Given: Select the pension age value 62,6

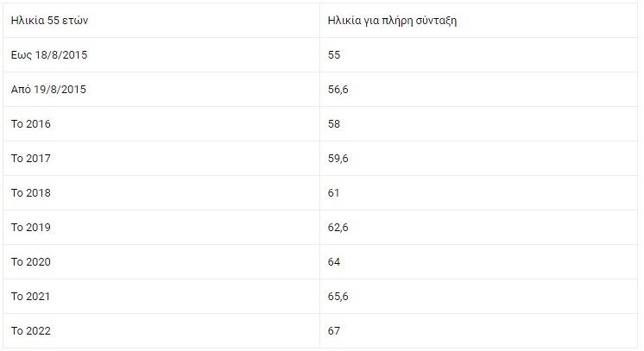Looking at the screenshot, I should (x=338, y=228).
